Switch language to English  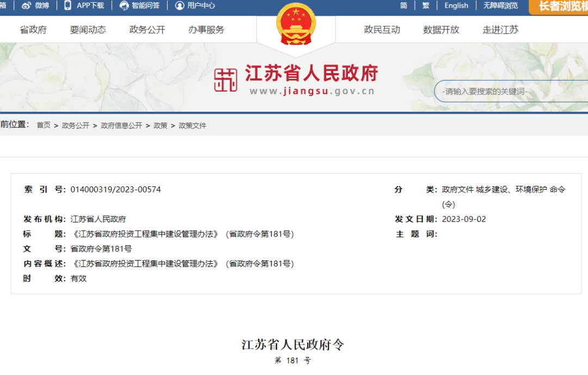[x=456, y=5]
